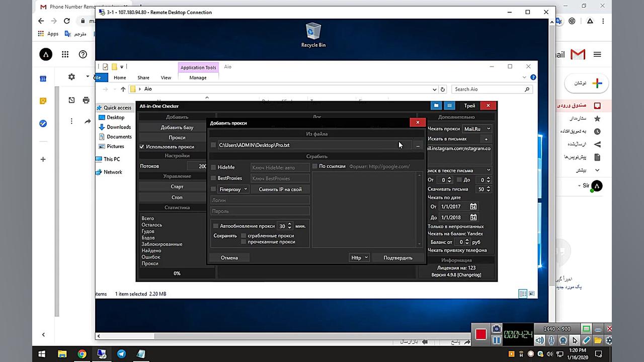This screenshot has width=644, height=362.
Task: Select Downloads in File Explorer navigation pane
Action: point(119,127)
